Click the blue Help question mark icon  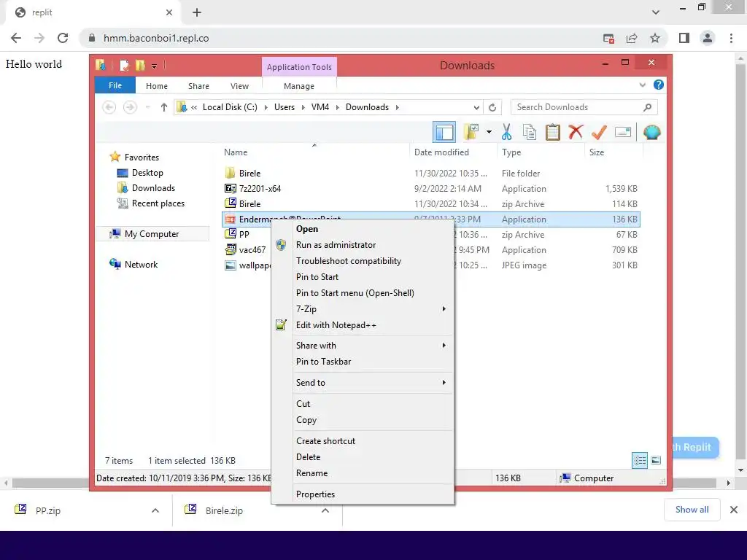pyautogui.click(x=659, y=85)
